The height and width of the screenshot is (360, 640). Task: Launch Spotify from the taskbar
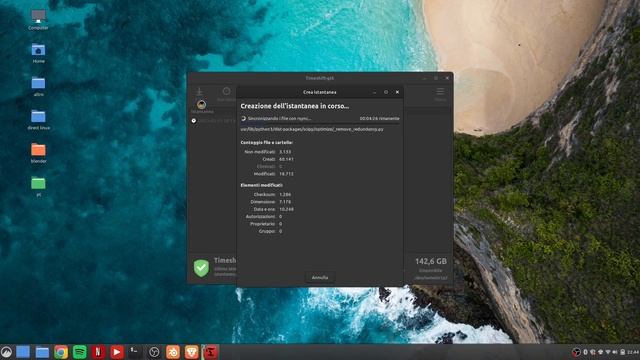click(x=80, y=352)
